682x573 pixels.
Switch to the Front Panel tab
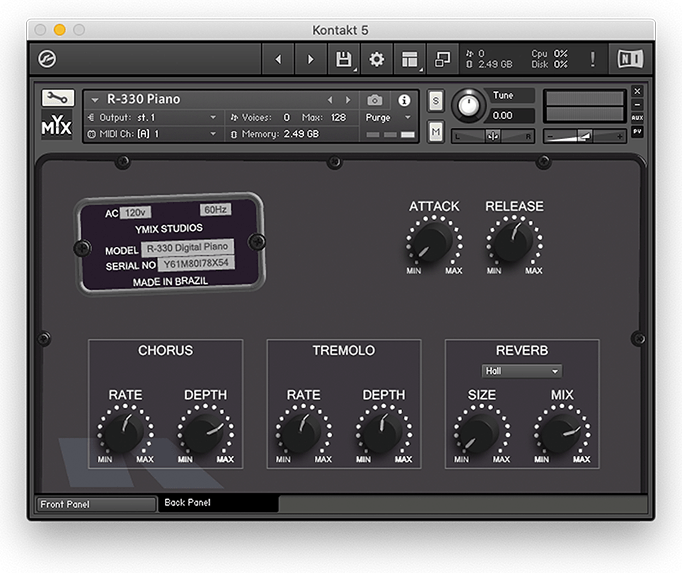click(x=96, y=504)
